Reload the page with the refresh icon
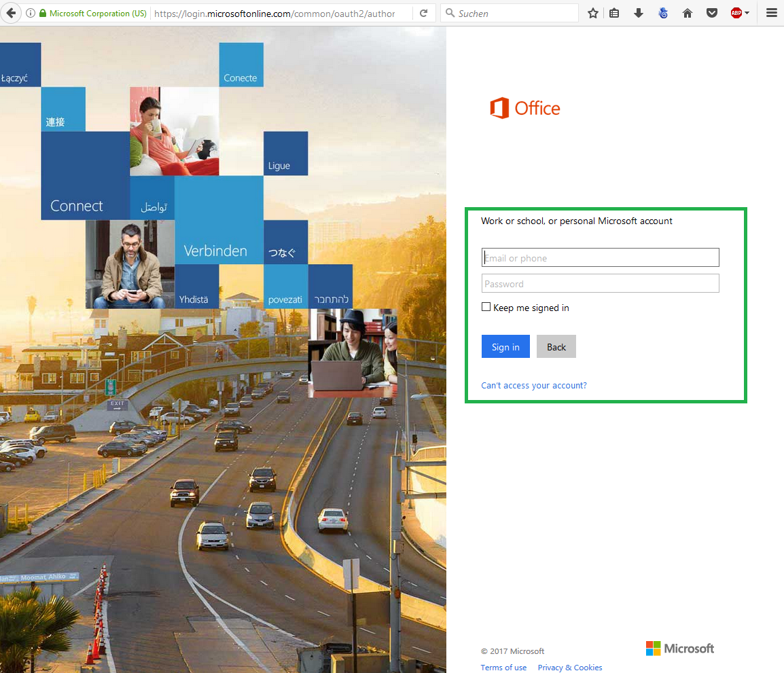Screen dimensions: 784x673 tap(423, 13)
